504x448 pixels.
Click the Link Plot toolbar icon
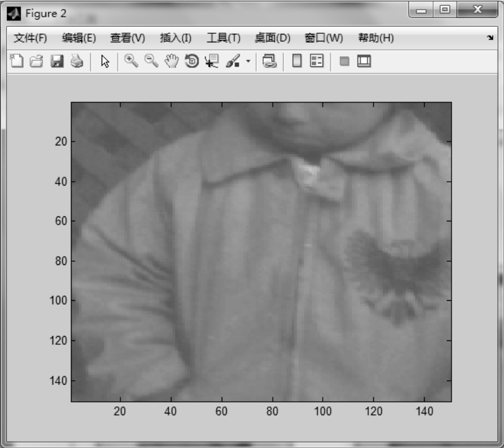[x=270, y=61]
